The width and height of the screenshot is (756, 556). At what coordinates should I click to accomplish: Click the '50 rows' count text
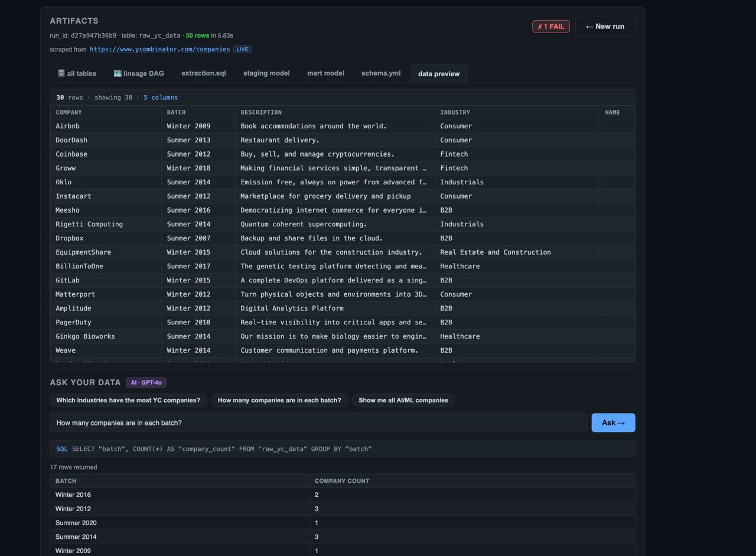197,35
